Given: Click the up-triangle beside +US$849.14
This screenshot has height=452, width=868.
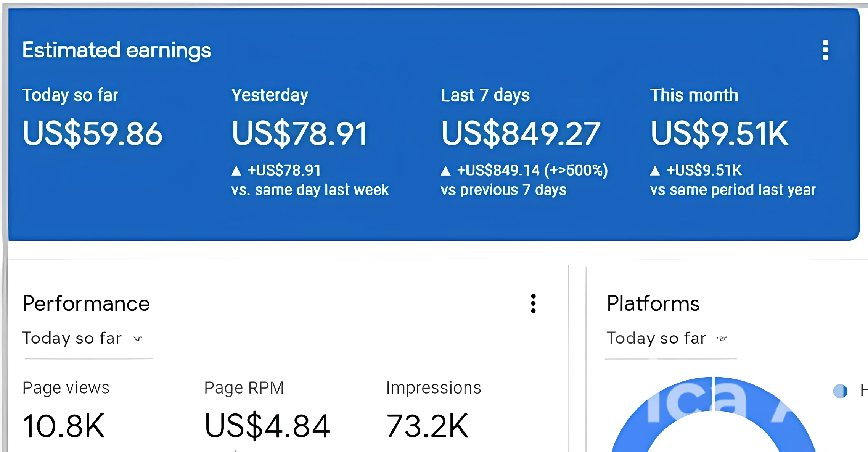Looking at the screenshot, I should coord(445,171).
